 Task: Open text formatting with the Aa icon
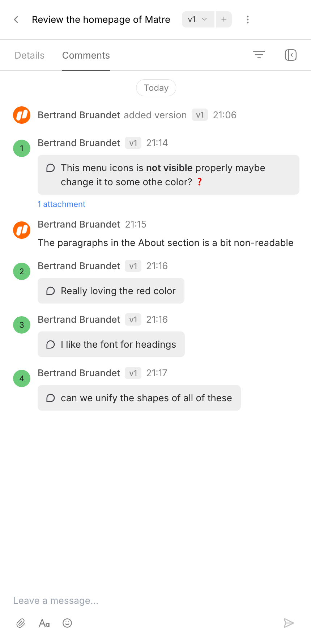[44, 623]
